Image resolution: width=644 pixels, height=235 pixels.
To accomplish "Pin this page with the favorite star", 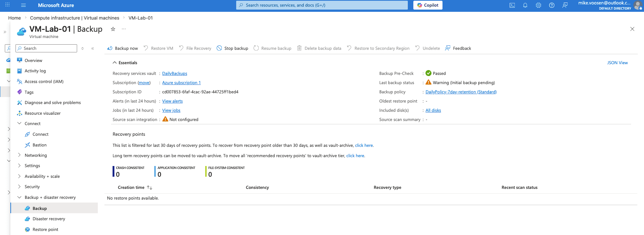I will pos(113,29).
